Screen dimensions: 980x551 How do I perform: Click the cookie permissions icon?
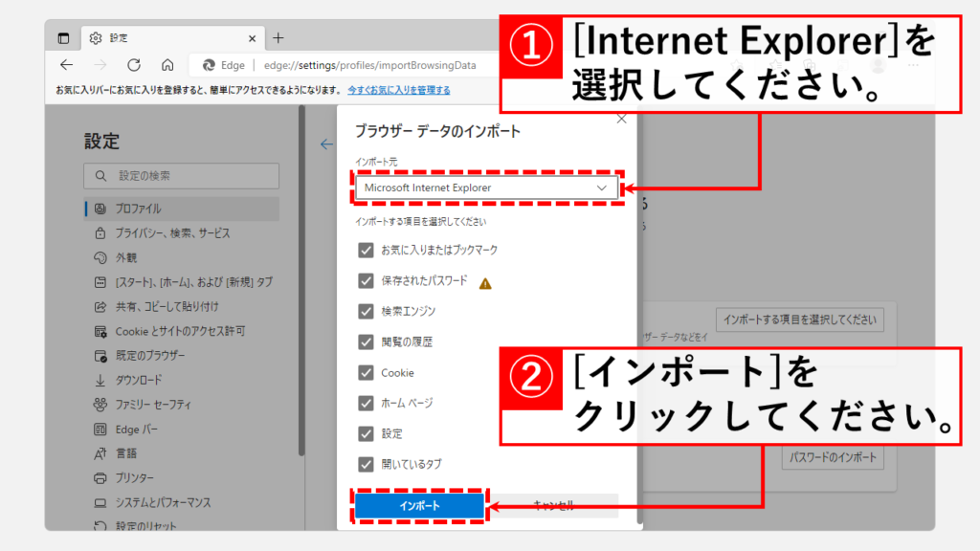100,331
